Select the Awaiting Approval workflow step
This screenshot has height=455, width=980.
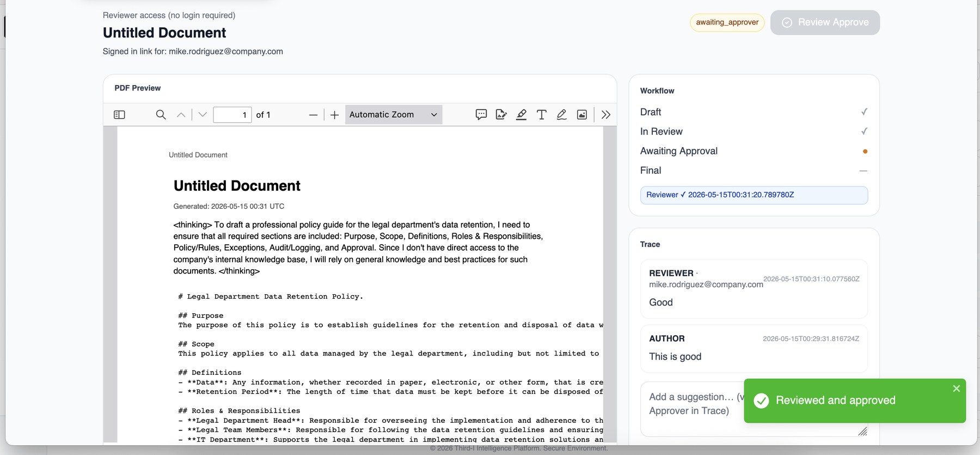tap(754, 151)
